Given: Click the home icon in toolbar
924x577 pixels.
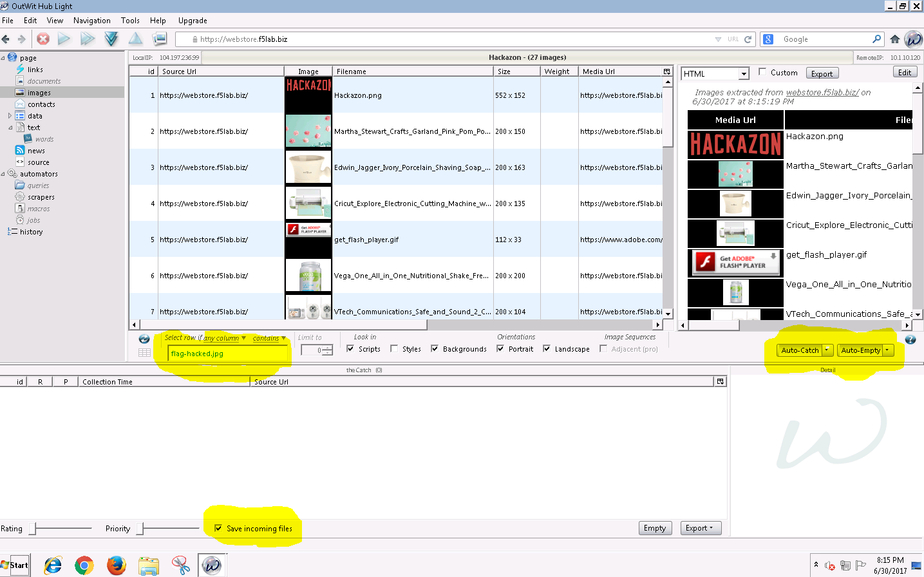Looking at the screenshot, I should tap(894, 39).
